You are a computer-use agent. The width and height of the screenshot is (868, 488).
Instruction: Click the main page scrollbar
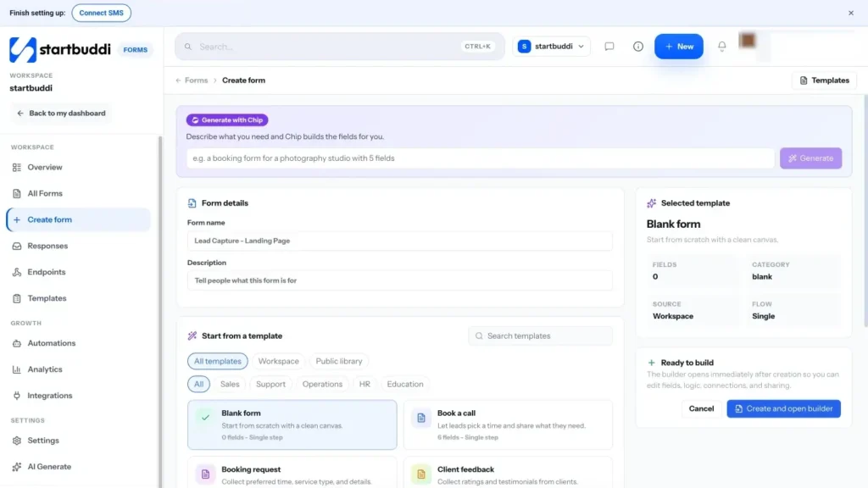coord(865,210)
